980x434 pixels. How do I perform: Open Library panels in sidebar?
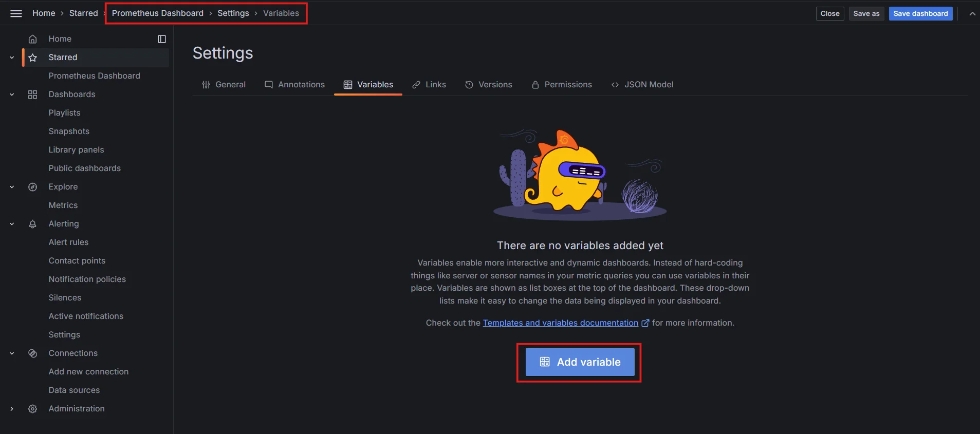click(x=76, y=150)
